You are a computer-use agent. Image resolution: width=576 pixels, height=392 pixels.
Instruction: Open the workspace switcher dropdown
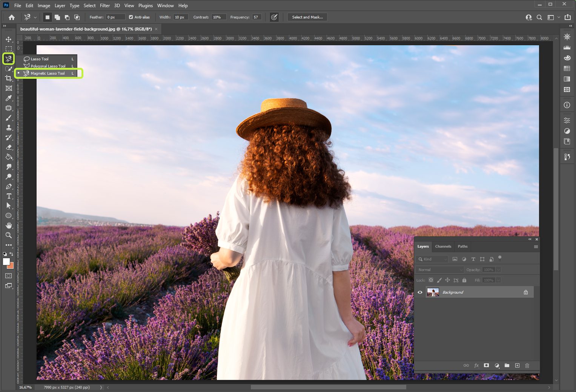[553, 17]
